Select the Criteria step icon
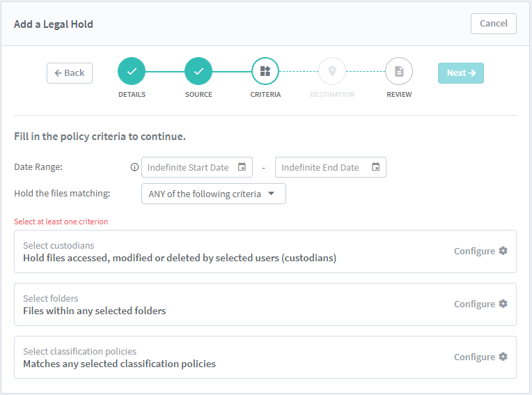 click(x=265, y=71)
